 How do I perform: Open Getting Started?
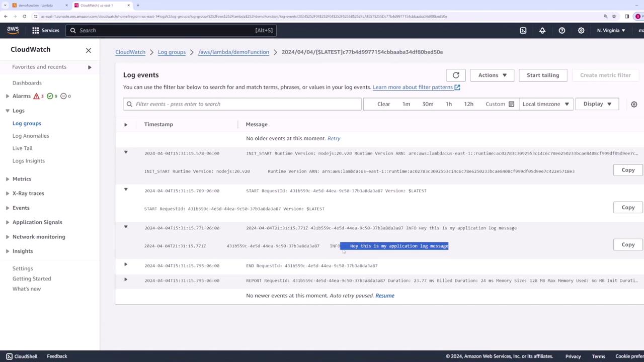(32, 279)
